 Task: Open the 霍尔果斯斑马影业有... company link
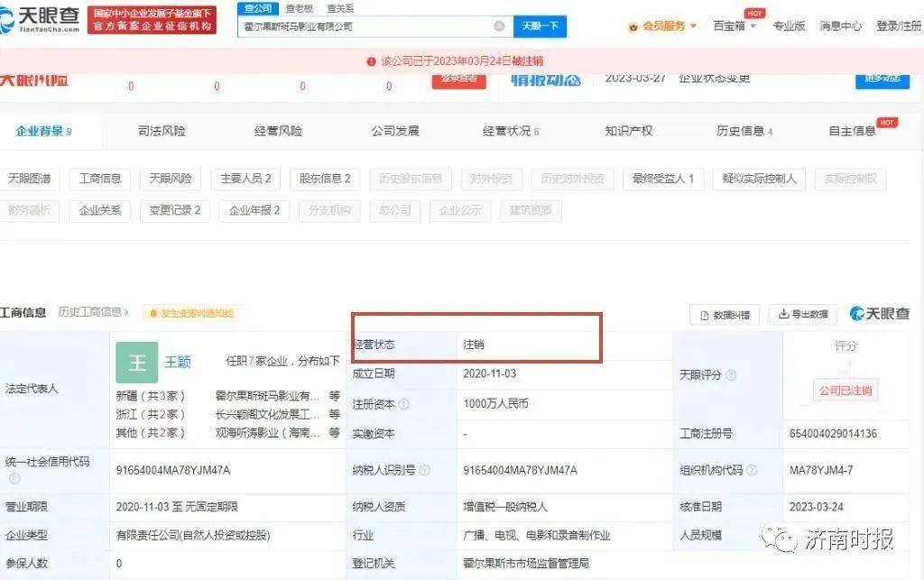click(x=267, y=396)
